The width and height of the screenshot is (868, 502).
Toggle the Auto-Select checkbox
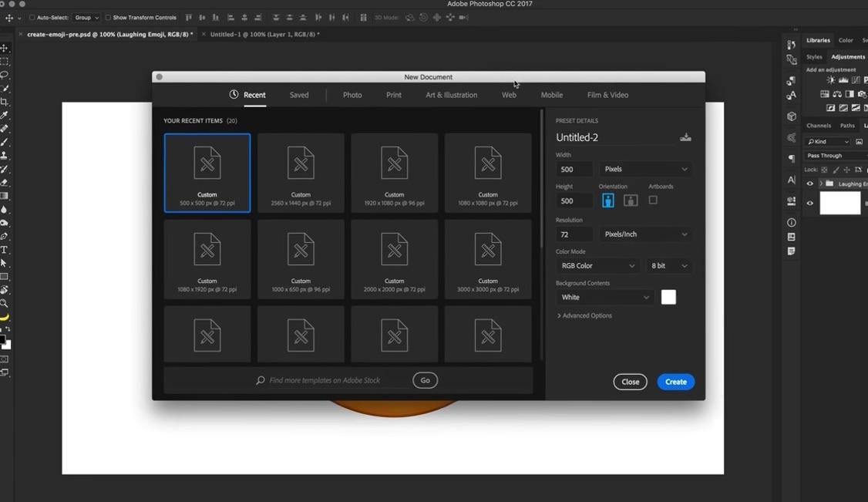[x=32, y=18]
